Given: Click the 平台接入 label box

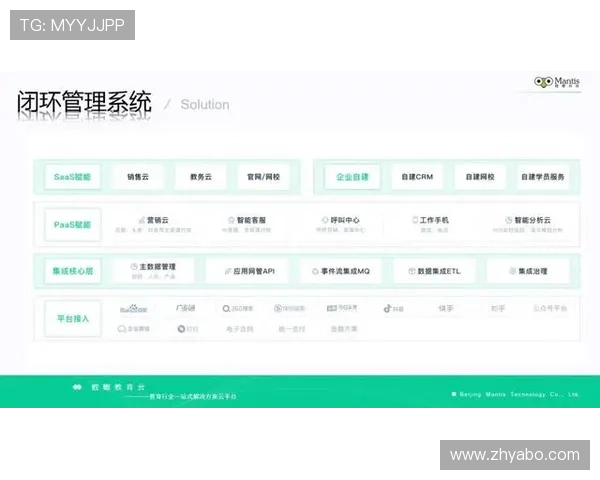Looking at the screenshot, I should (73, 318).
